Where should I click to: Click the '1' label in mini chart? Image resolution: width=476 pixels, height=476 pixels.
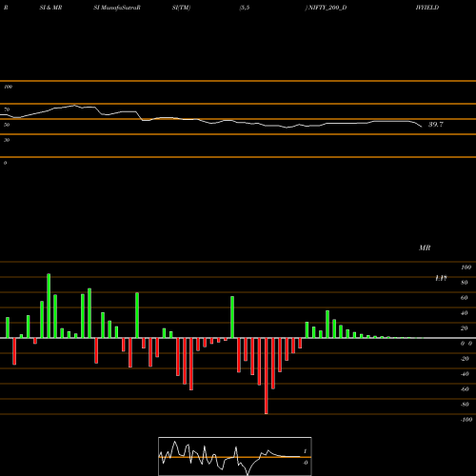click(305, 451)
